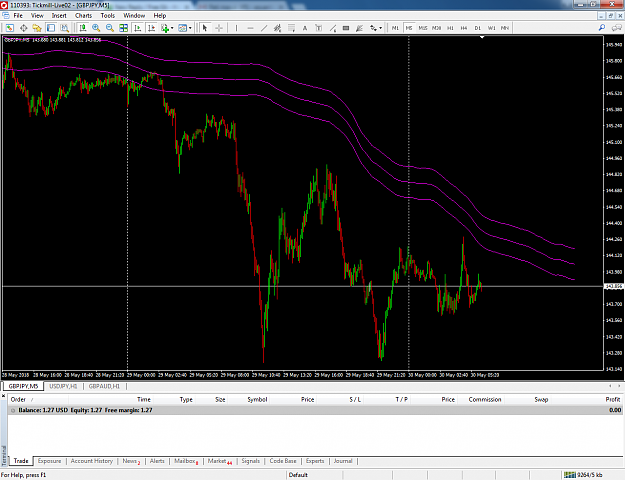Switch timeframe to M30
The width and height of the screenshot is (625, 480).
(436, 28)
